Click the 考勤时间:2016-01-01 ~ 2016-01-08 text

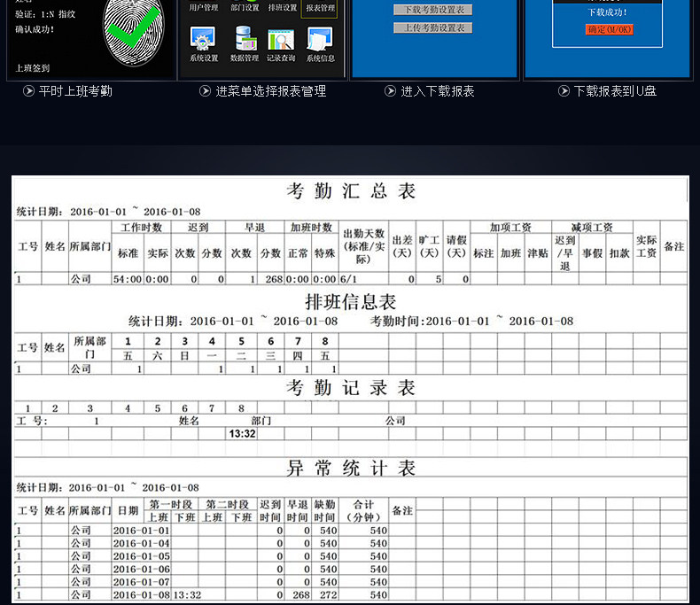click(471, 322)
